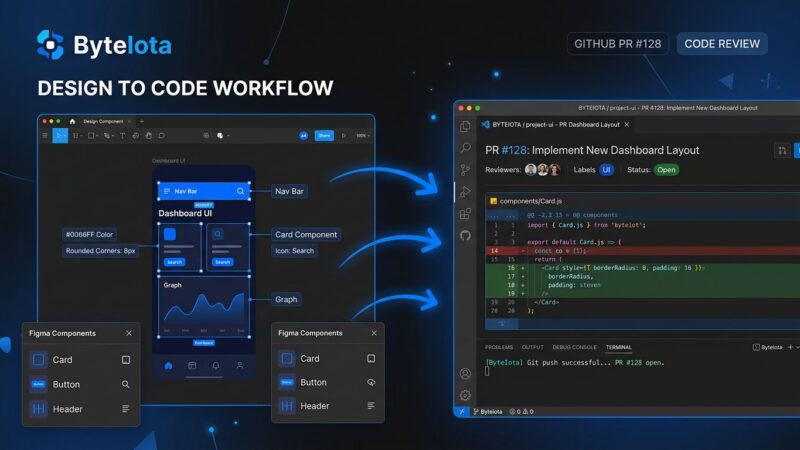Expand hidden lines at top of Card.js diff
Image resolution: width=800 pixels, height=450 pixels.
[502, 215]
